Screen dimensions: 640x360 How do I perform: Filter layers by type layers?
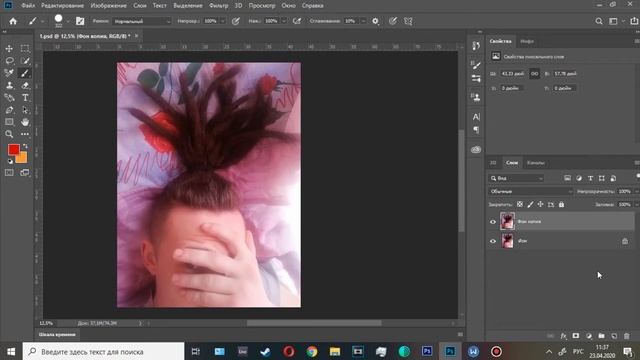(x=590, y=178)
